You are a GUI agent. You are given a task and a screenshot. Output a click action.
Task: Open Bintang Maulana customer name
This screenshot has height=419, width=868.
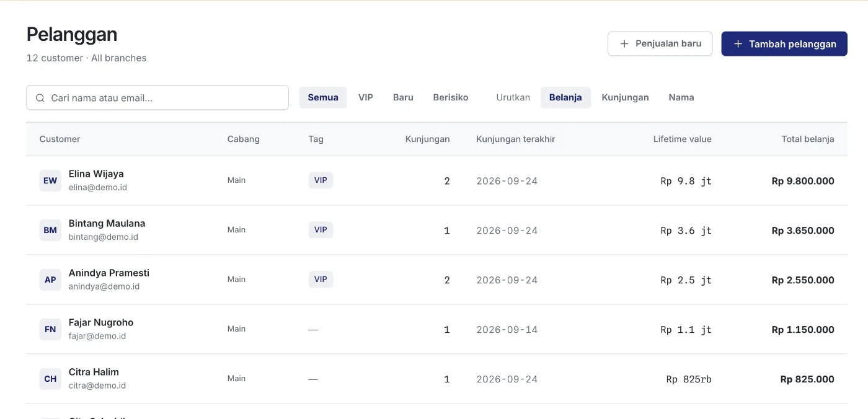click(107, 223)
